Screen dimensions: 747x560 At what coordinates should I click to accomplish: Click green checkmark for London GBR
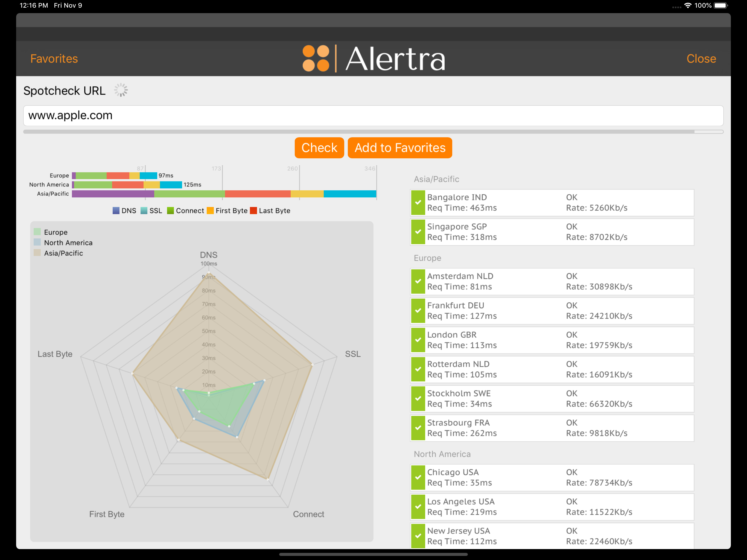[x=418, y=340]
